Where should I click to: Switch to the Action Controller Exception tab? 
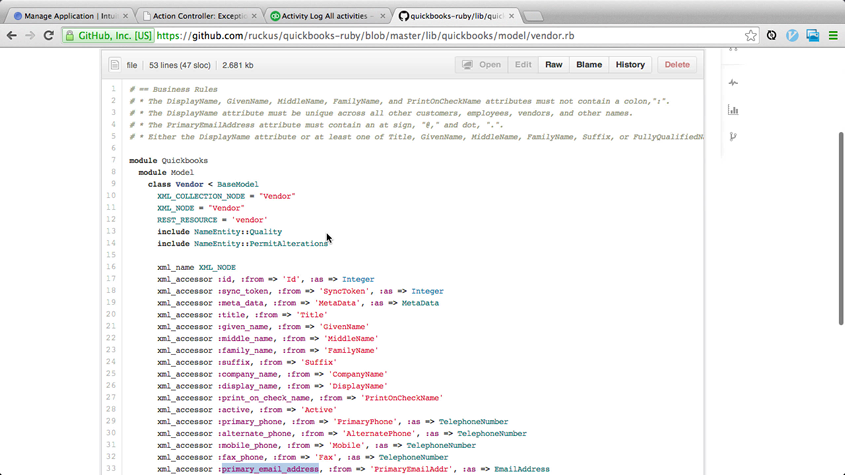click(198, 16)
